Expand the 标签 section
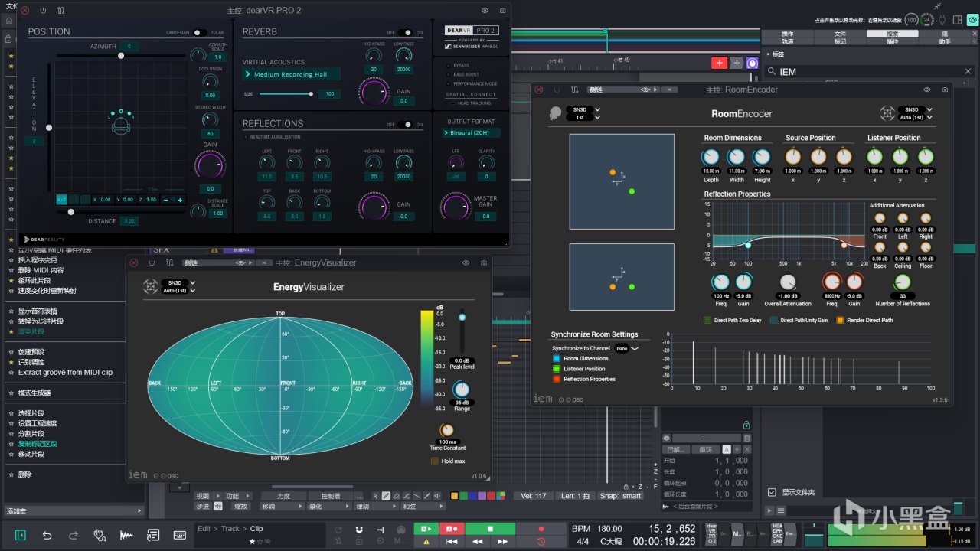980x551 pixels. pos(769,54)
